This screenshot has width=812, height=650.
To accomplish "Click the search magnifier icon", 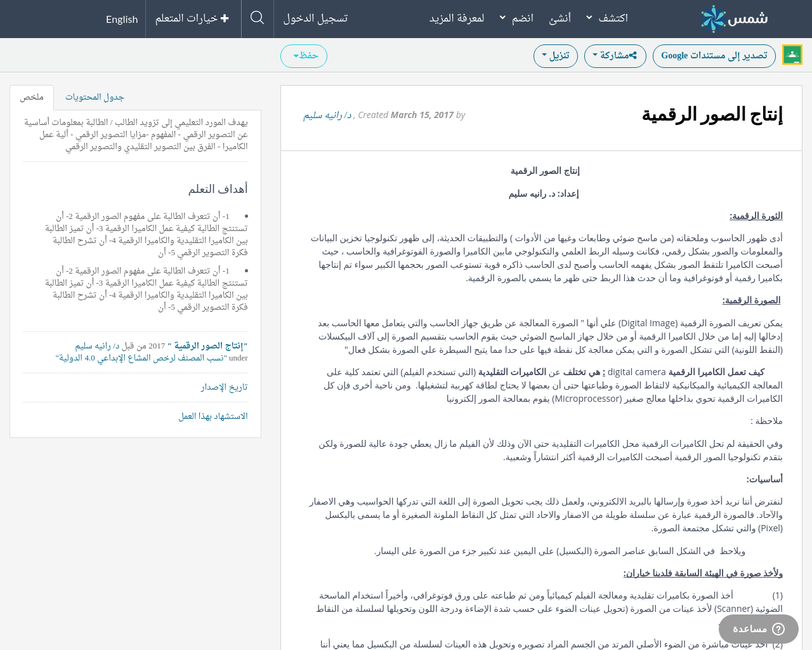I will (257, 18).
